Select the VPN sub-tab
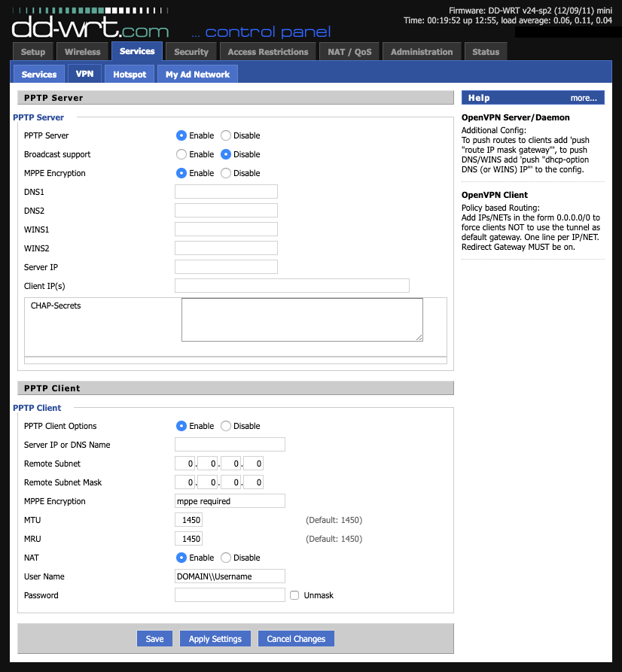This screenshot has width=622, height=672. pyautogui.click(x=84, y=74)
